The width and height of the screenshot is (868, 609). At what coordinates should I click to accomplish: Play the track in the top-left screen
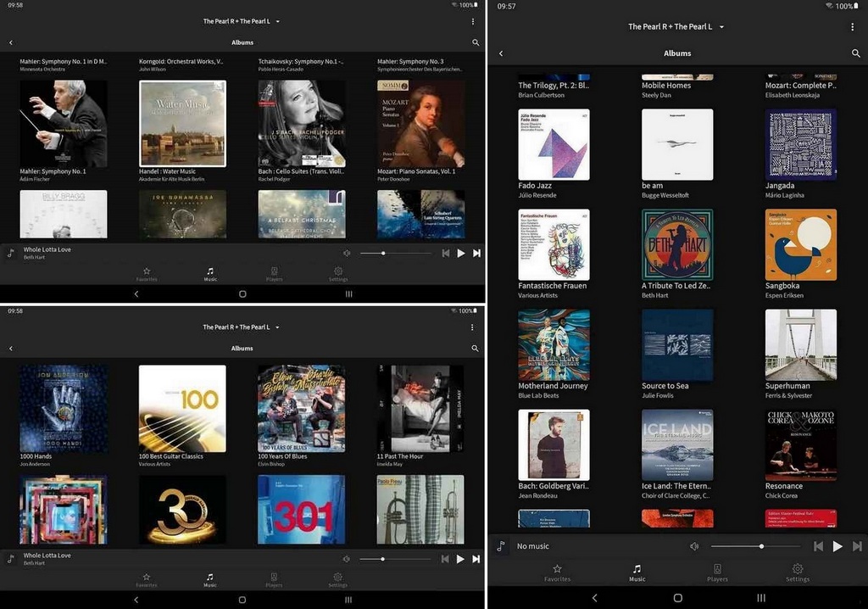[x=461, y=254]
